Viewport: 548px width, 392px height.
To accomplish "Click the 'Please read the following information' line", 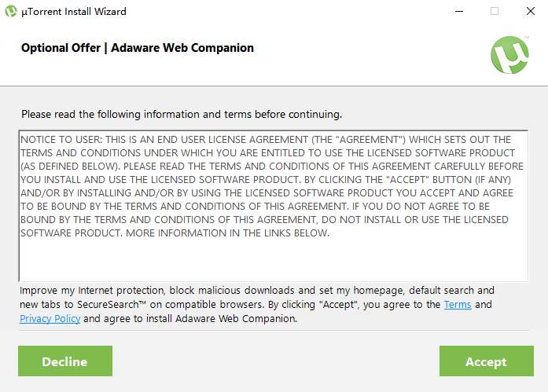I will click(x=182, y=114).
